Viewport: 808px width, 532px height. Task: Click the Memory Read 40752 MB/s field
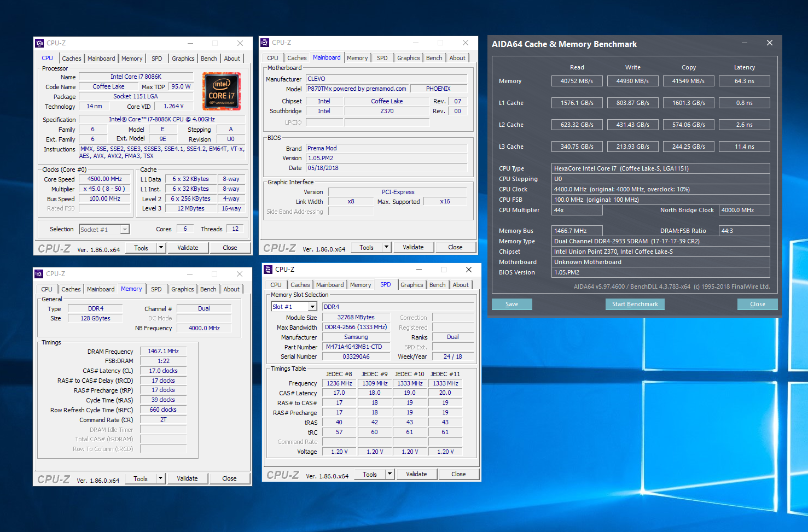pos(577,81)
